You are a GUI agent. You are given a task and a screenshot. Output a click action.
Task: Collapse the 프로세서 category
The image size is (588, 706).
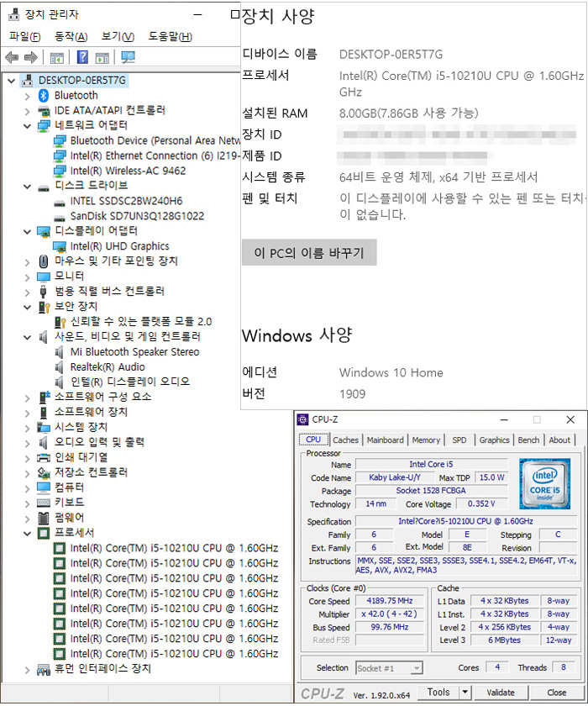point(27,534)
